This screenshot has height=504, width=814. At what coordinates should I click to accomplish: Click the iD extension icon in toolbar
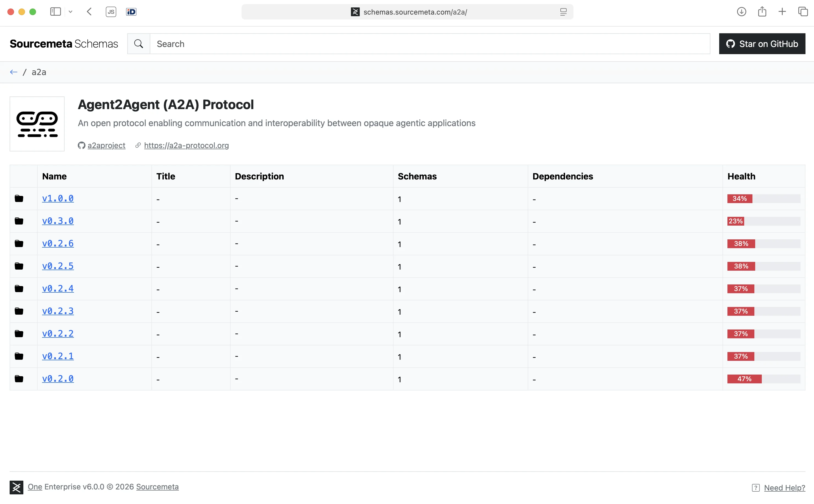click(131, 12)
